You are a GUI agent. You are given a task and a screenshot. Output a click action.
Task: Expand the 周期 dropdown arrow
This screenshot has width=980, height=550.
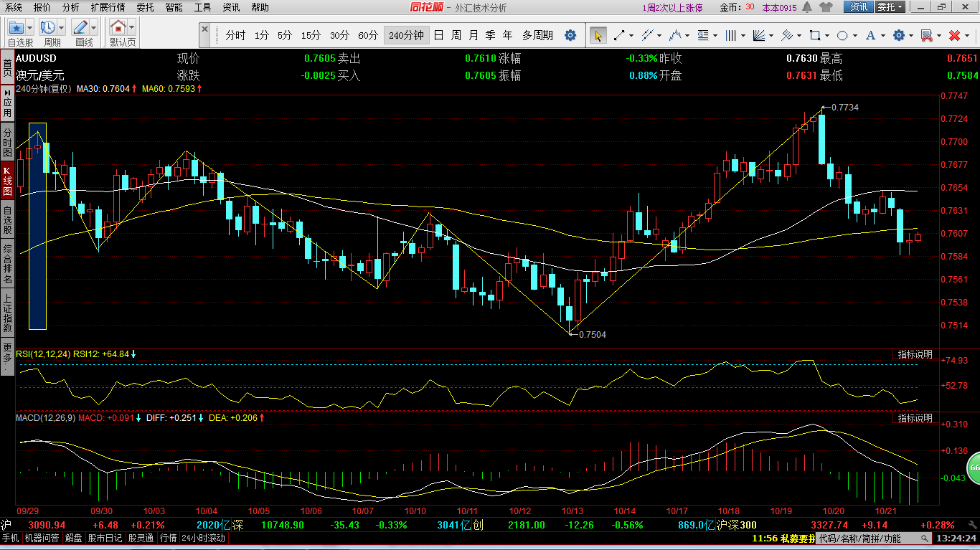[62, 27]
